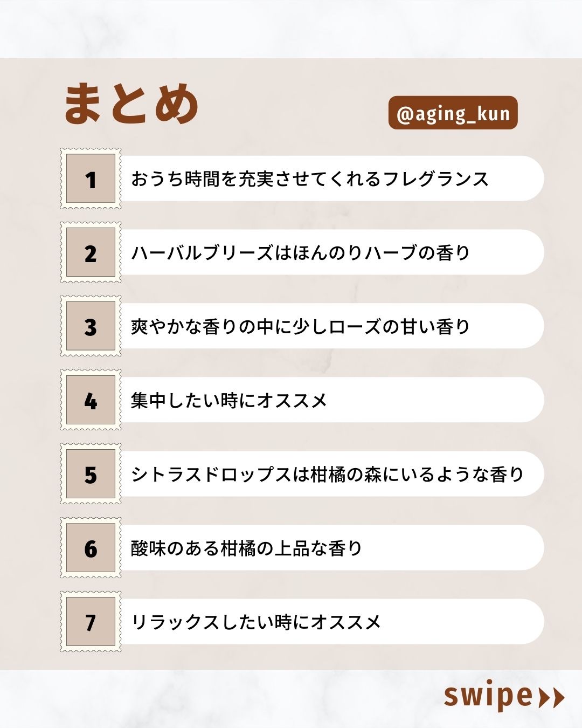Select the おうち時間を充実させてくれるフレグランス item
582x728 pixels.
309,179
